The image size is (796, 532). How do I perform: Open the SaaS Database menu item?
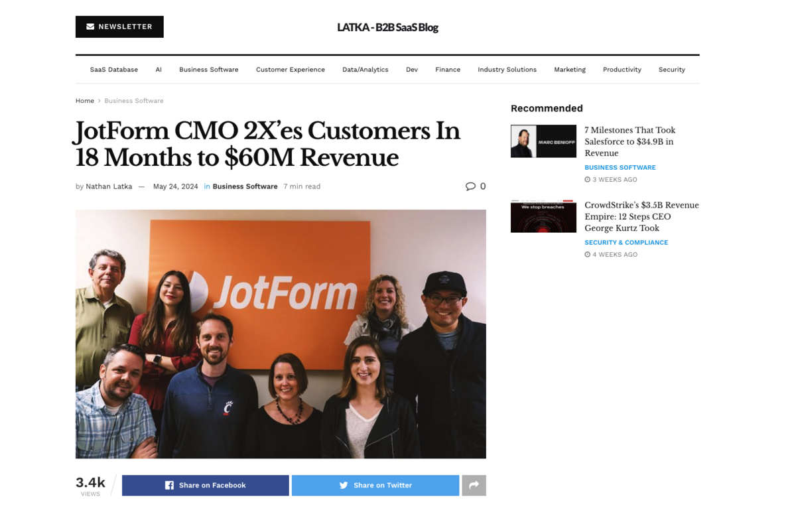click(114, 70)
